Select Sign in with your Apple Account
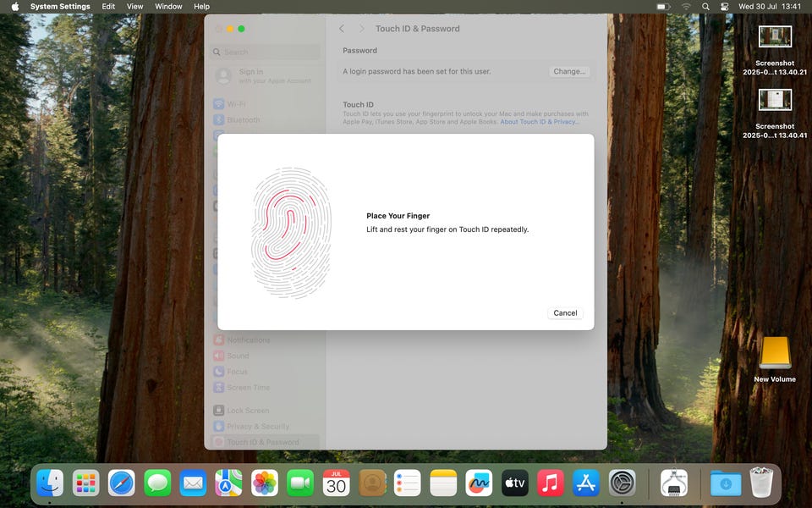 click(266, 76)
